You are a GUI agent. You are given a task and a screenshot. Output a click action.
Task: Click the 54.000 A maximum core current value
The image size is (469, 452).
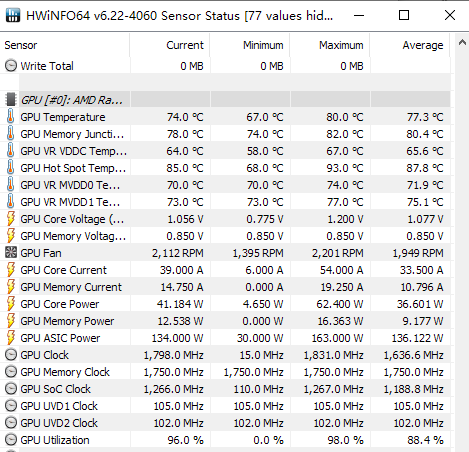coord(341,270)
